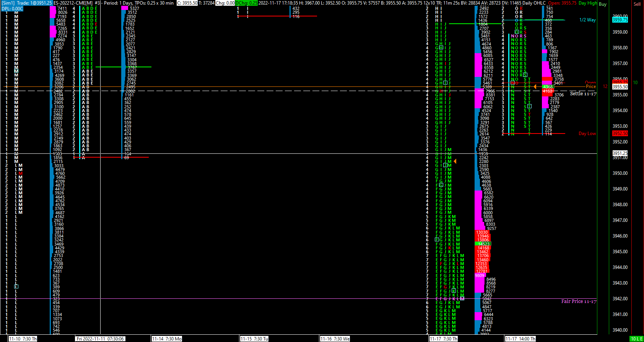Click the 3945.00 price level on the axis
Image resolution: width=644 pixels, height=342 pixels.
coord(620,252)
